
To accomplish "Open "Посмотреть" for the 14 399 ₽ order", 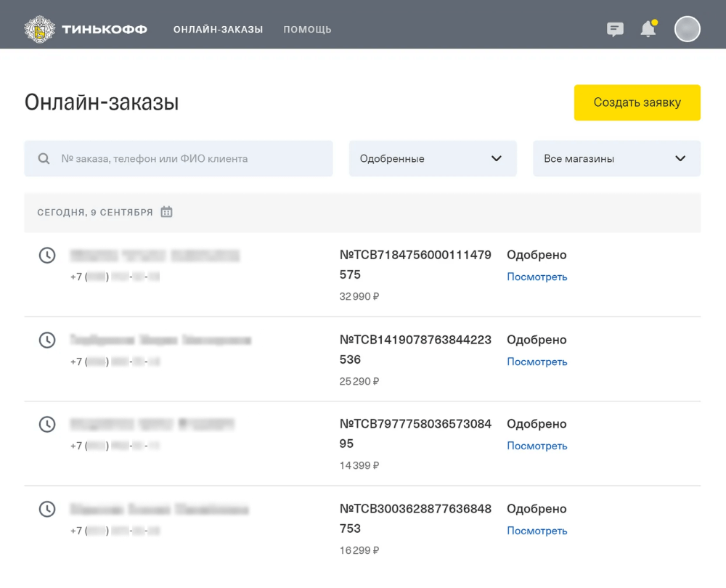I will pyautogui.click(x=537, y=446).
